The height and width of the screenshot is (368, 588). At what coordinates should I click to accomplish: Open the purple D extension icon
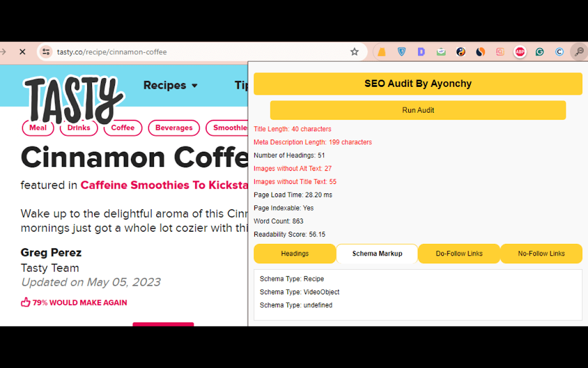pos(421,52)
